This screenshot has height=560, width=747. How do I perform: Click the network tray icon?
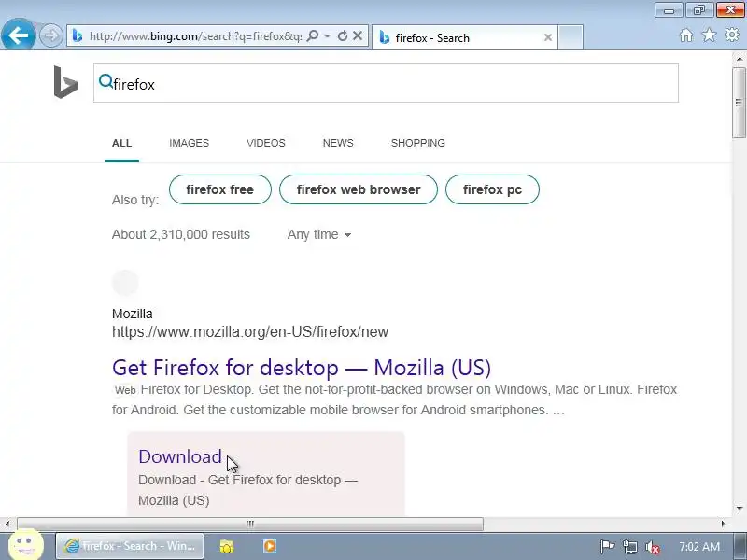click(x=629, y=547)
